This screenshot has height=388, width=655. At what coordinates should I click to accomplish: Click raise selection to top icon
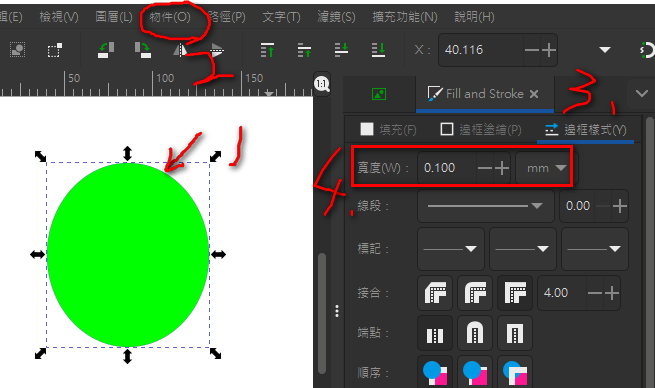coord(267,50)
